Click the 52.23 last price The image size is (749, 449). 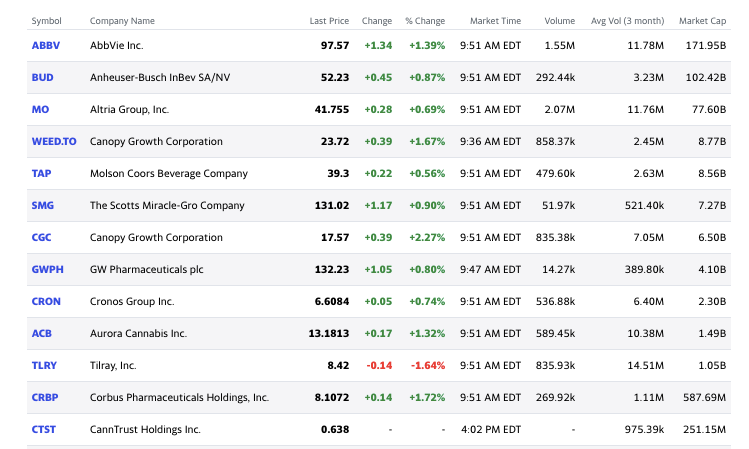point(335,77)
